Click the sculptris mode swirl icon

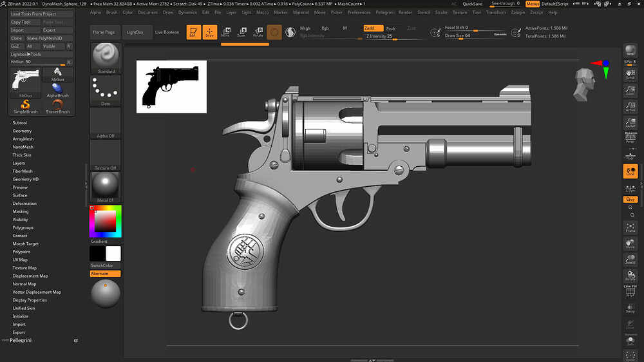[290, 32]
